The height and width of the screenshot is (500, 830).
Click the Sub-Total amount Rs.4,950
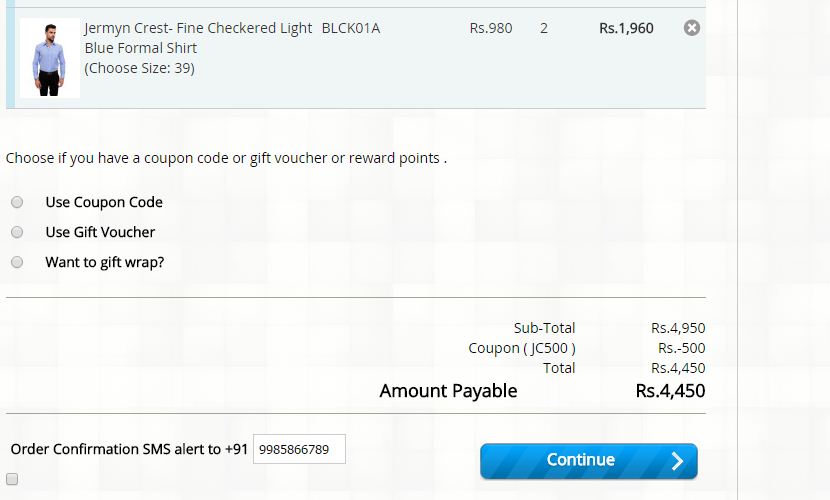tap(678, 328)
